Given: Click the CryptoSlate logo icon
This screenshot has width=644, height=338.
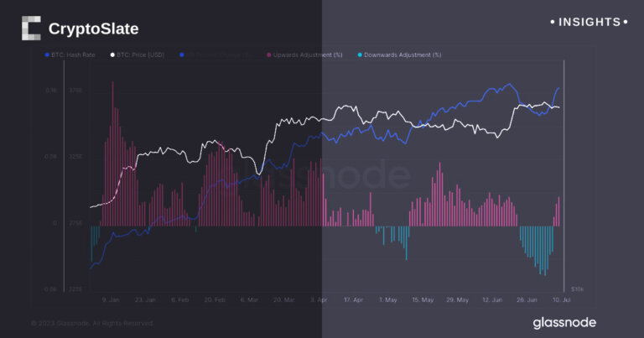Looking at the screenshot, I should (31, 29).
